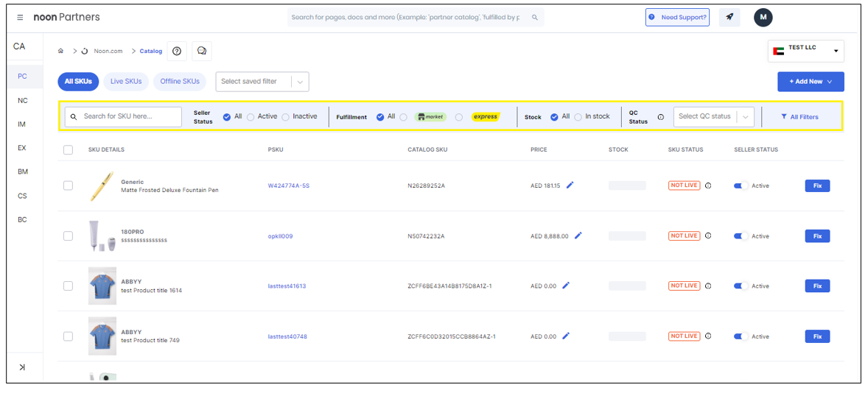Screen dimensions: 868x393
Task: Click the home breadcrumb icon
Action: [x=61, y=51]
